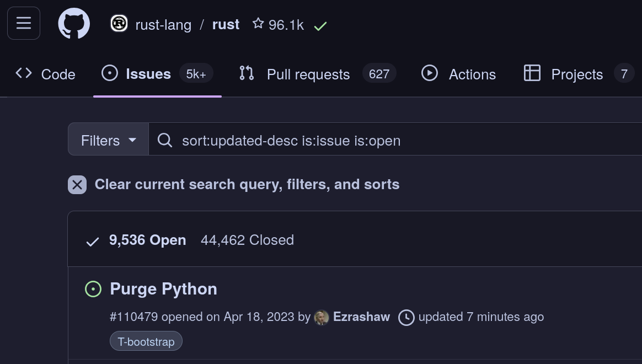Click the X clear-filters icon

[77, 185]
